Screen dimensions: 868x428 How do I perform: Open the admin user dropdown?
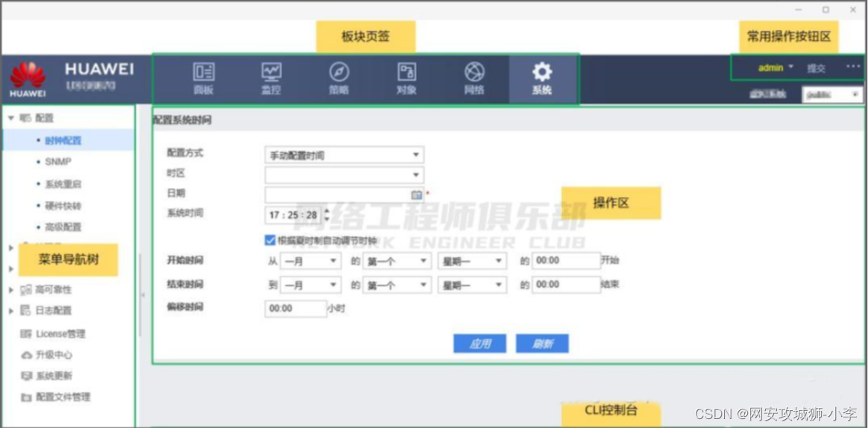pos(776,68)
